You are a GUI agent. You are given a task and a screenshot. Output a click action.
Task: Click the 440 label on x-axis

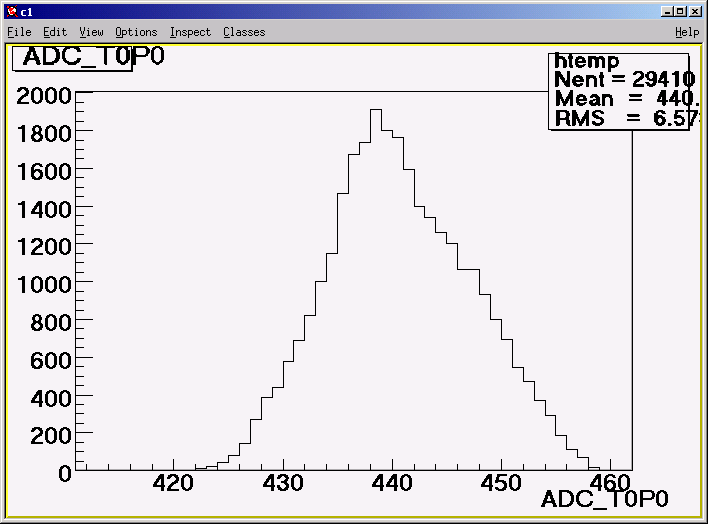click(x=392, y=483)
